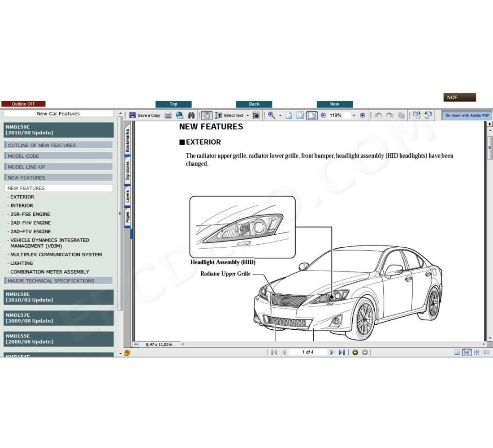493x448 pixels.
Task: Open the Layers side tab
Action: (x=127, y=197)
